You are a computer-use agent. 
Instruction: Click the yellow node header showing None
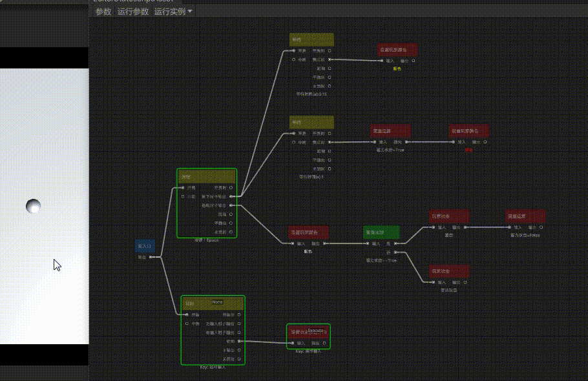point(213,304)
